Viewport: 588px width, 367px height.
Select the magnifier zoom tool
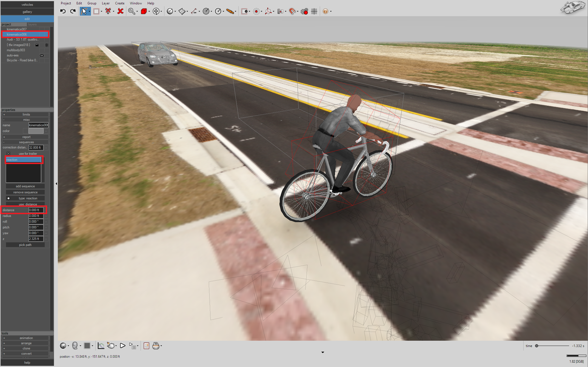coord(131,11)
